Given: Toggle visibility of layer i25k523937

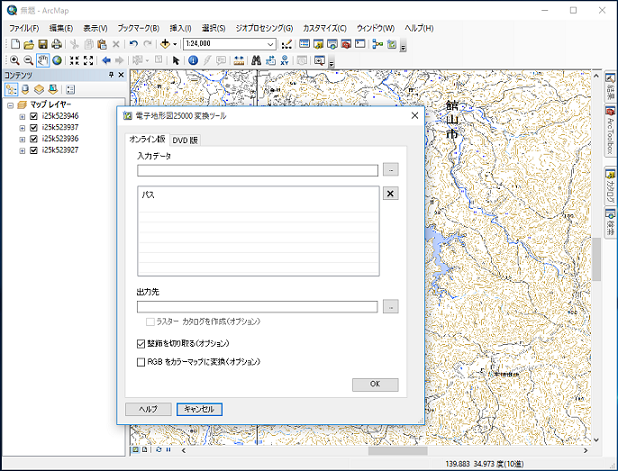Looking at the screenshot, I should (x=34, y=128).
